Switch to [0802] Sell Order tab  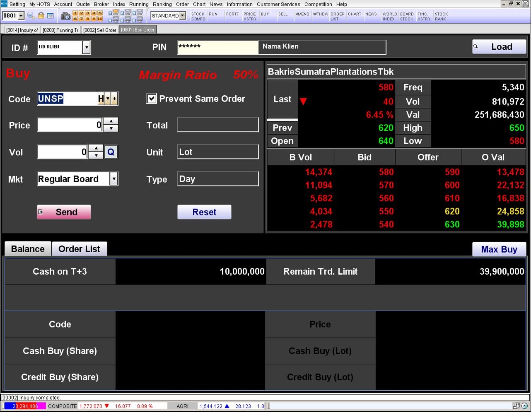(x=100, y=30)
